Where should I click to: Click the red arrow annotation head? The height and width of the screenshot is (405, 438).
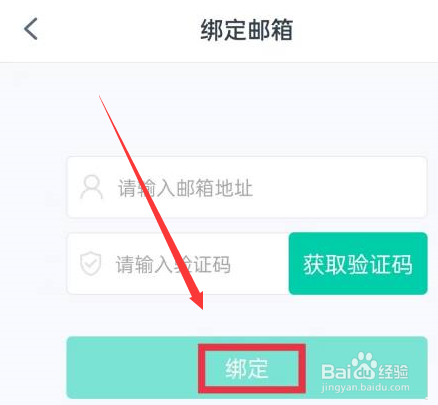(197, 298)
